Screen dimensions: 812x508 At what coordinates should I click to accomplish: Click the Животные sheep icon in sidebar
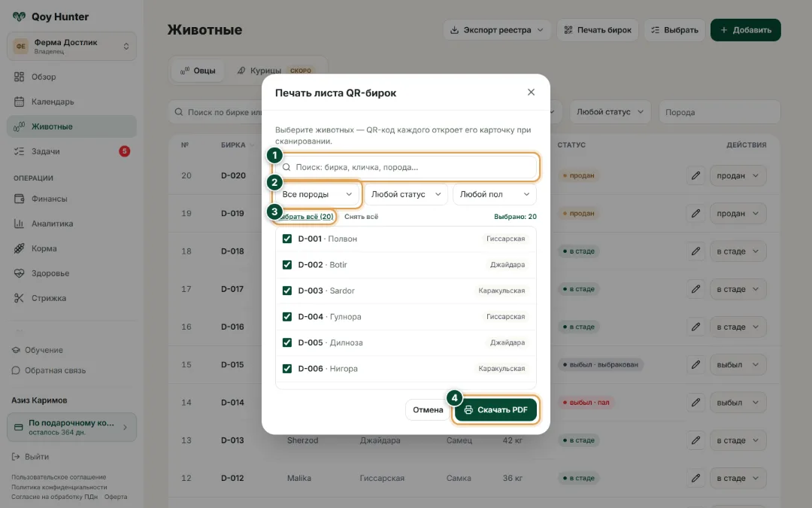click(x=19, y=126)
